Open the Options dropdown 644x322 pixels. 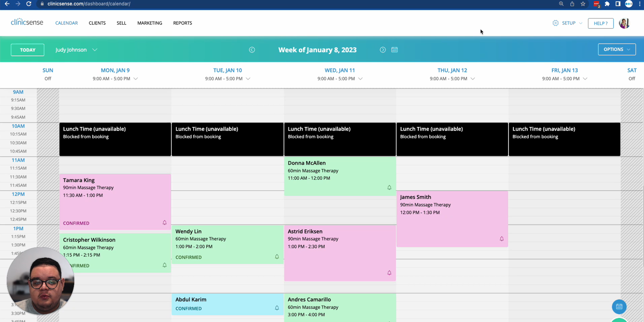[617, 49]
